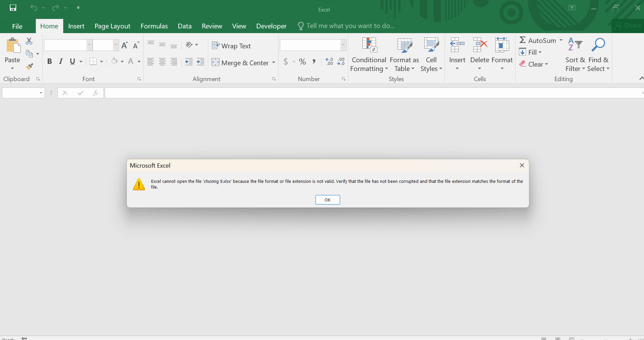This screenshot has width=644, height=340.
Task: Click Delete cells icon
Action: [480, 45]
